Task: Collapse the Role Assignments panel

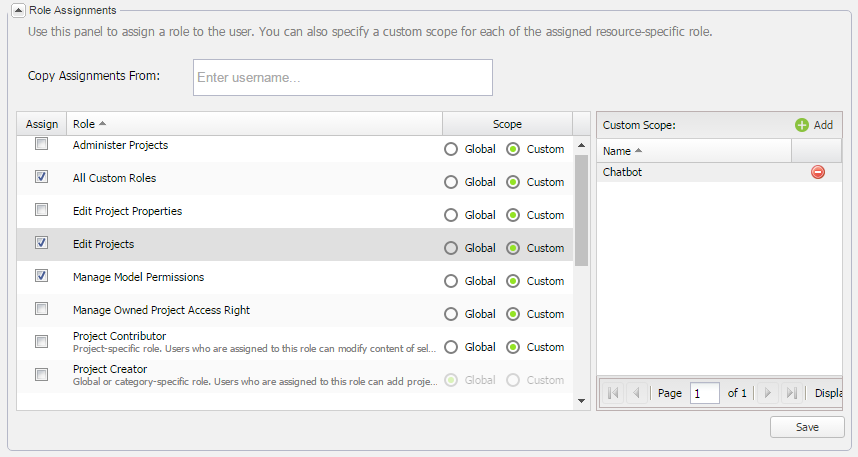Action: tap(18, 10)
